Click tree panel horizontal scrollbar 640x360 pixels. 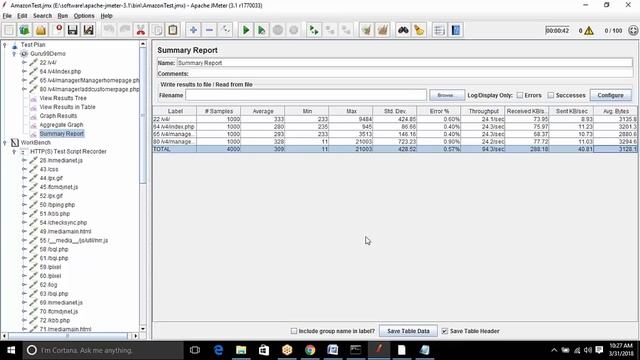coord(68,336)
